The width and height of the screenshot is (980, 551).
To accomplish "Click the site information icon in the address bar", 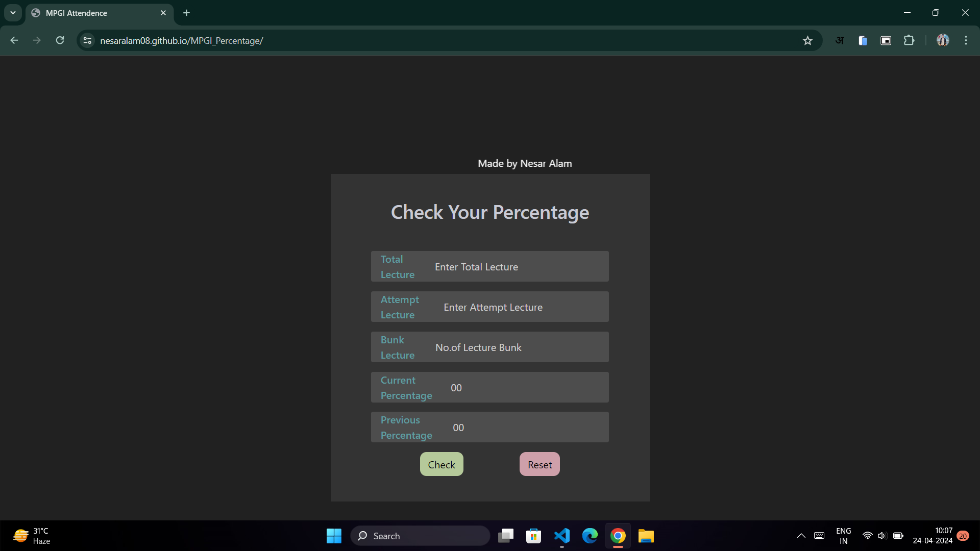I will (88, 40).
